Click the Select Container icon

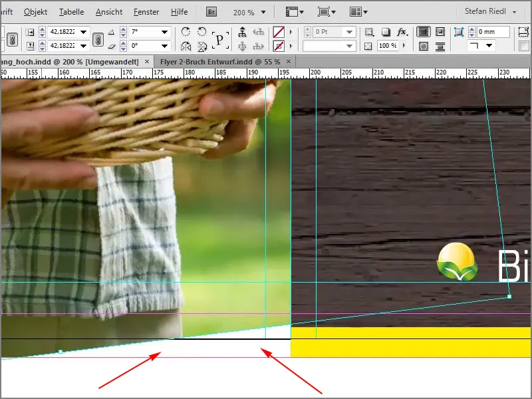pyautogui.click(x=242, y=32)
